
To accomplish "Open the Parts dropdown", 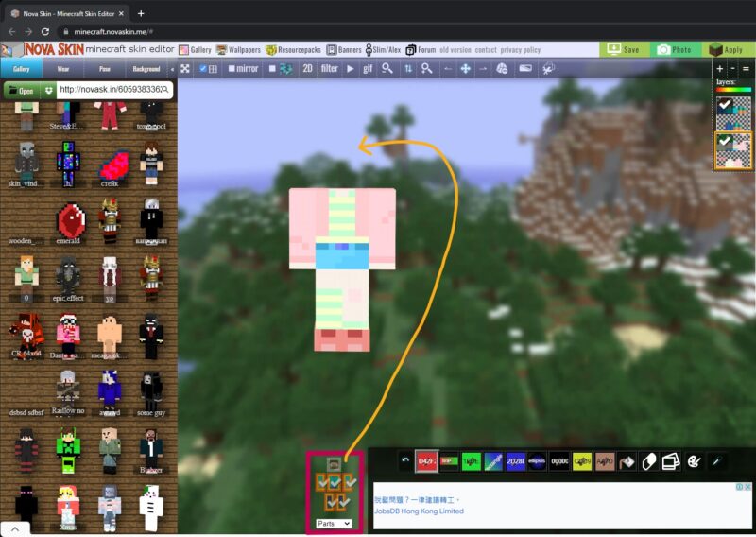I will [x=334, y=524].
